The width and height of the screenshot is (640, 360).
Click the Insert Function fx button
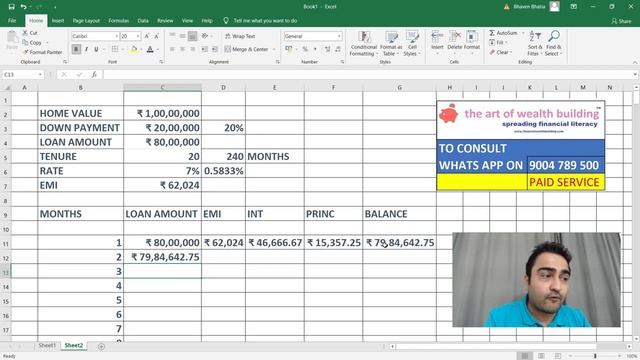coord(94,75)
